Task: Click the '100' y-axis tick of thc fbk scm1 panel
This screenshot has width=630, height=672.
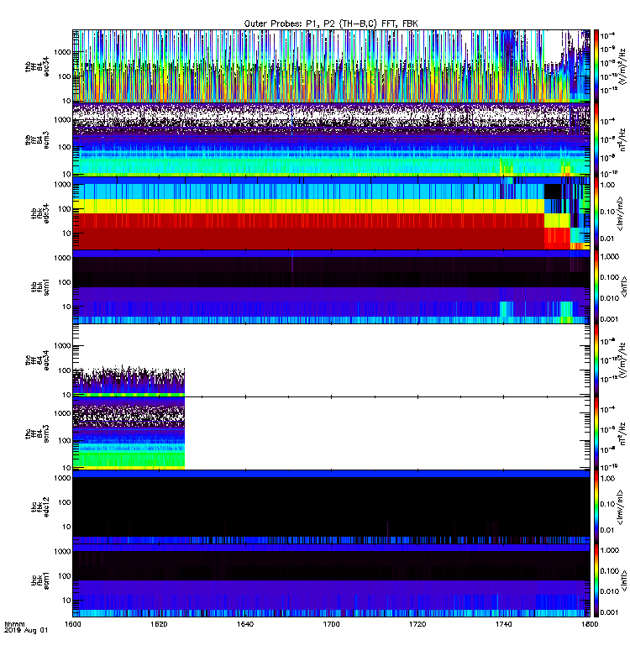Action: 65,576
